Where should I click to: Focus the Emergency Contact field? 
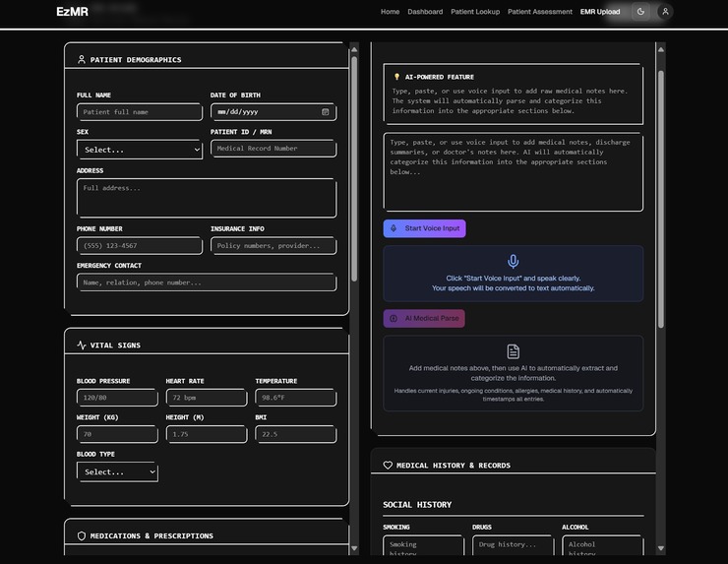pos(207,282)
